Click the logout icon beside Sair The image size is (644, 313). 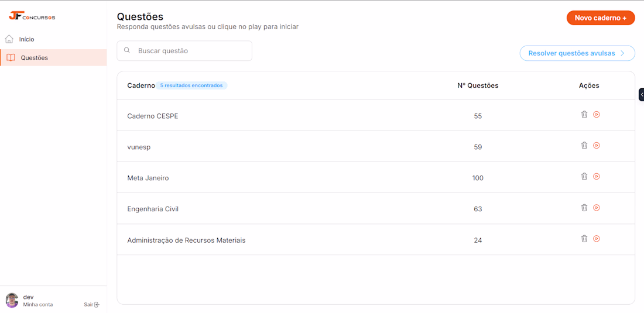pos(97,305)
